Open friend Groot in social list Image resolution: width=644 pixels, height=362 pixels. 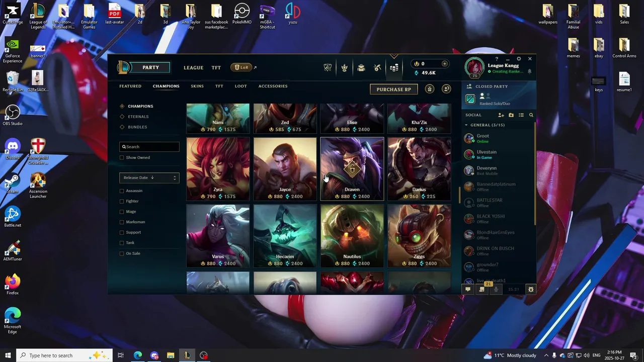pos(498,138)
